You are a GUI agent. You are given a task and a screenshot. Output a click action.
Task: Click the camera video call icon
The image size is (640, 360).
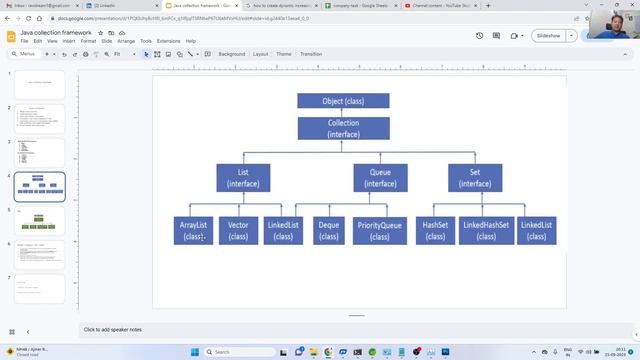tap(514, 36)
